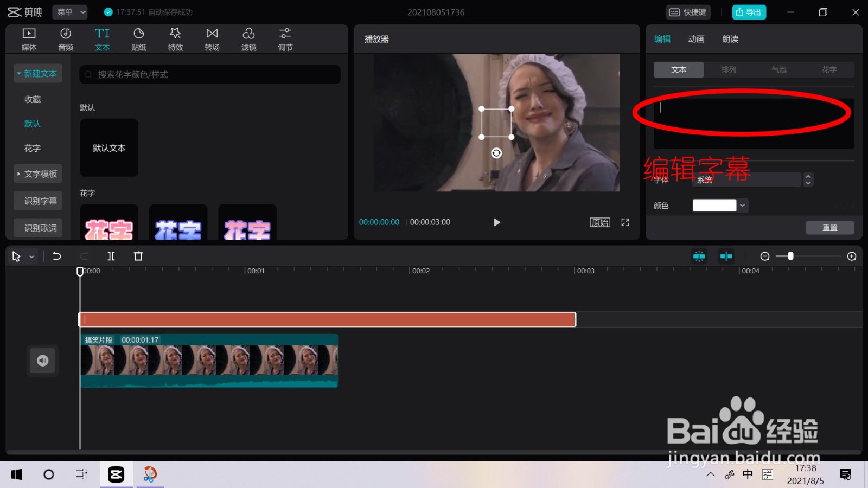The width and height of the screenshot is (868, 488).
Task: Open the 贴纸 stickers panel
Action: pyautogui.click(x=139, y=40)
